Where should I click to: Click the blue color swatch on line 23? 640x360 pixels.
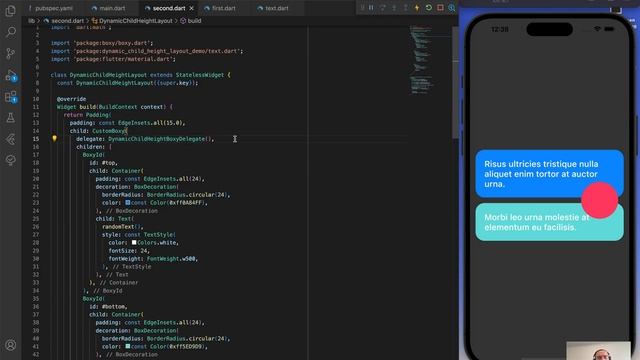128,202
